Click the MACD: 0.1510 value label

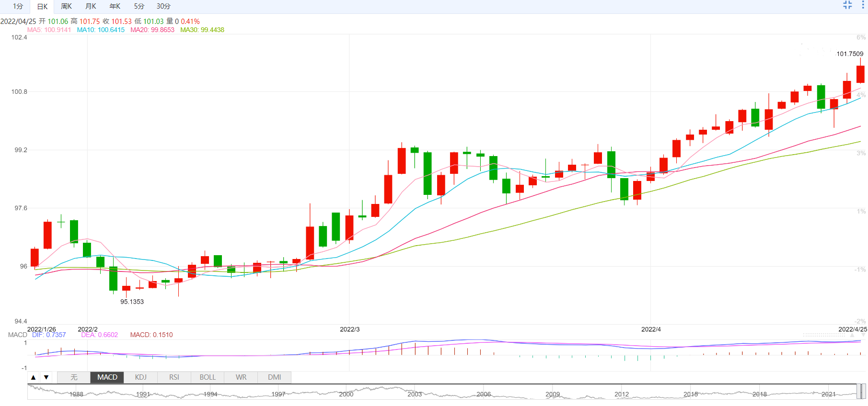coord(151,335)
